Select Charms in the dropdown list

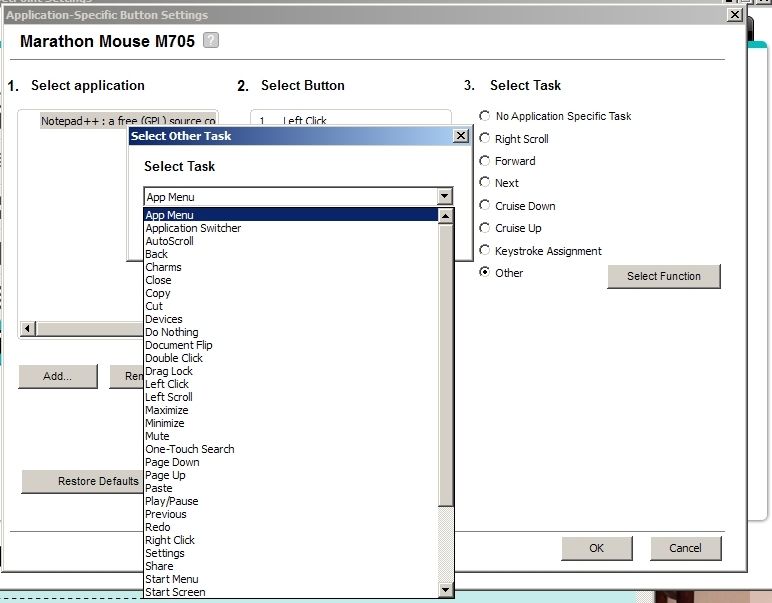290,267
